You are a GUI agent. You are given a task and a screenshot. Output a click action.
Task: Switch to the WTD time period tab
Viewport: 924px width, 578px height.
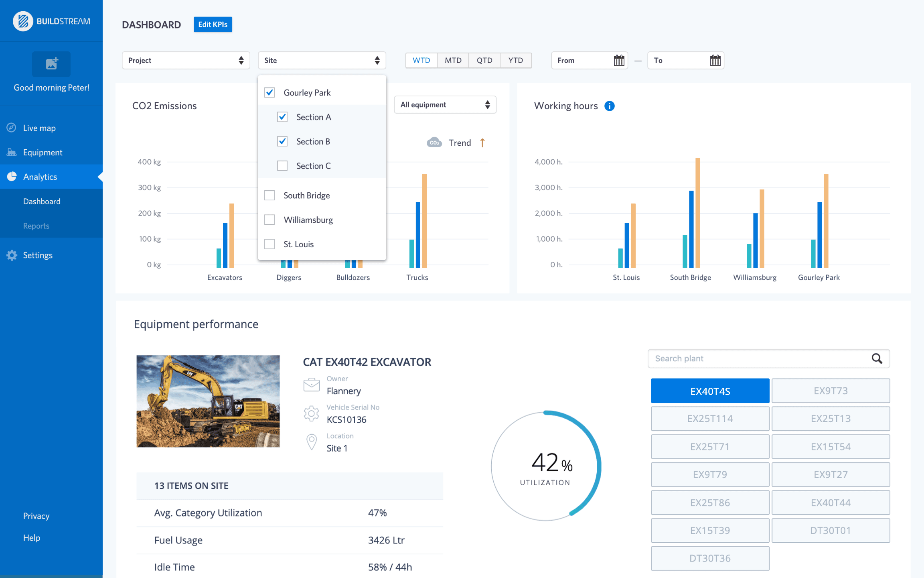coord(421,60)
